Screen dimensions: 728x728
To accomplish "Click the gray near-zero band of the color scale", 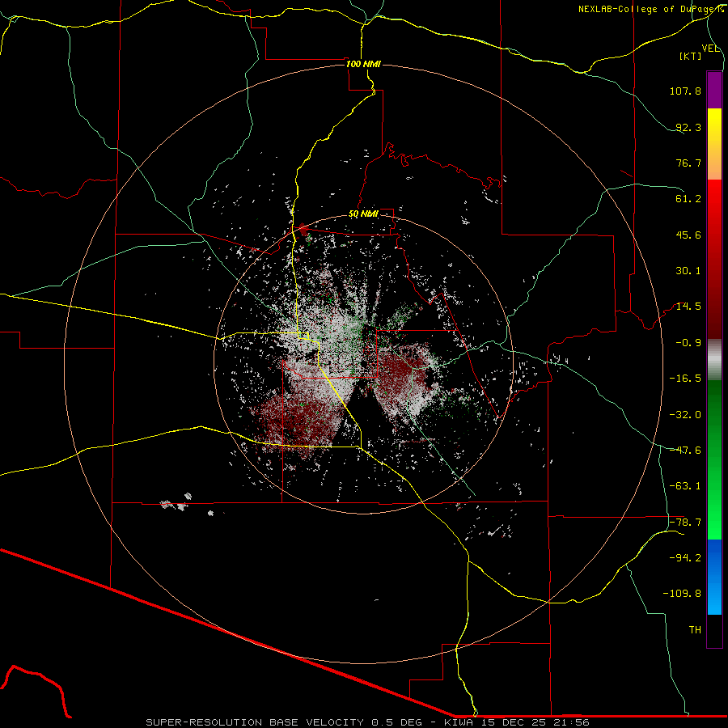I will click(714, 359).
